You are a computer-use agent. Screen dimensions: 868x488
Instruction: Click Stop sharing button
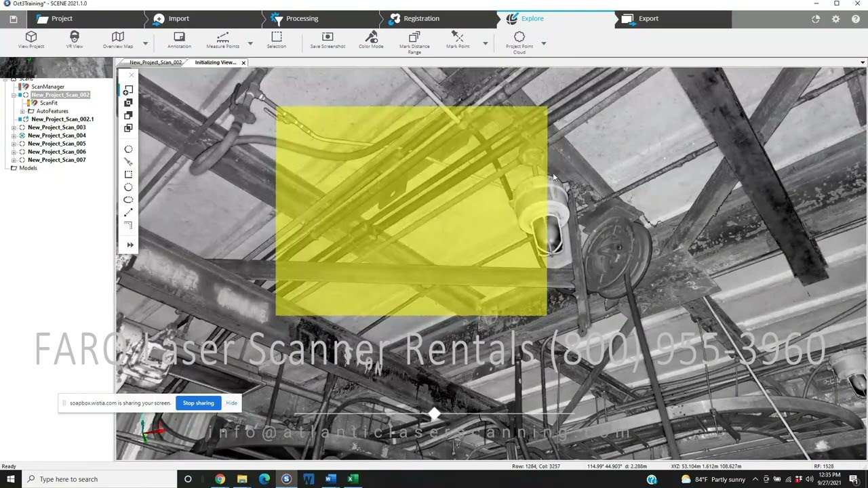198,403
